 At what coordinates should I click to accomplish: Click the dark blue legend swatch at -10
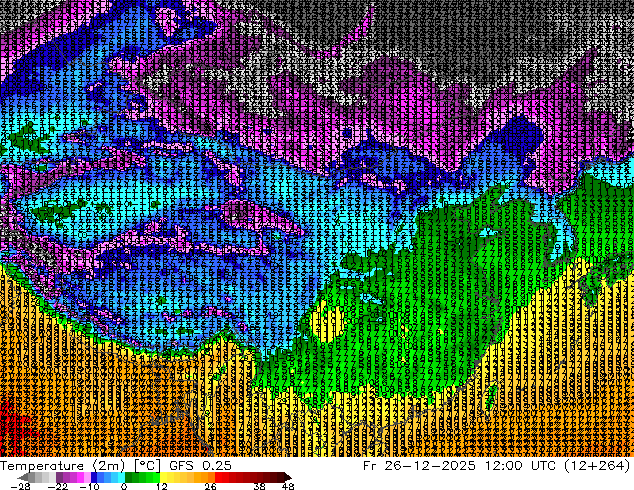point(94,477)
